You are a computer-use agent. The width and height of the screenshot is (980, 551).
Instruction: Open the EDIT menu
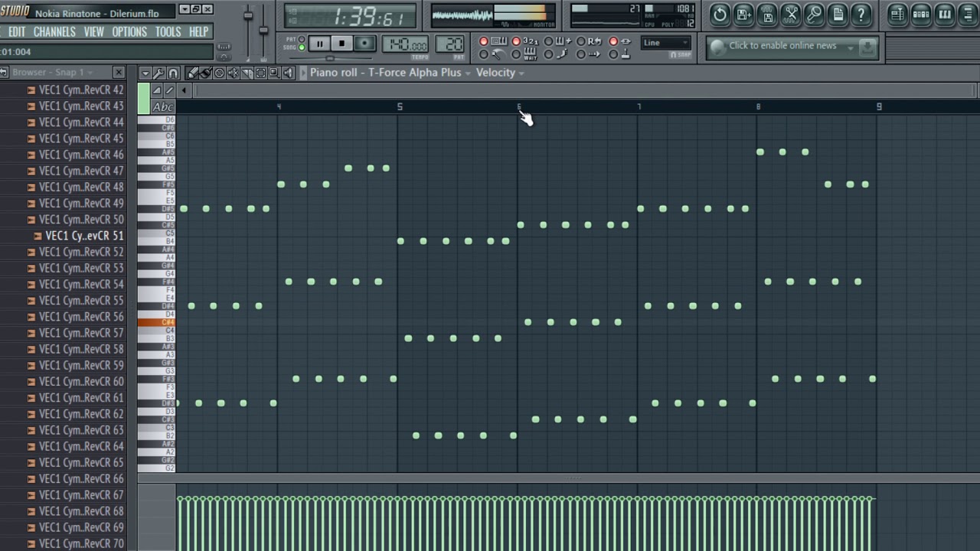17,32
